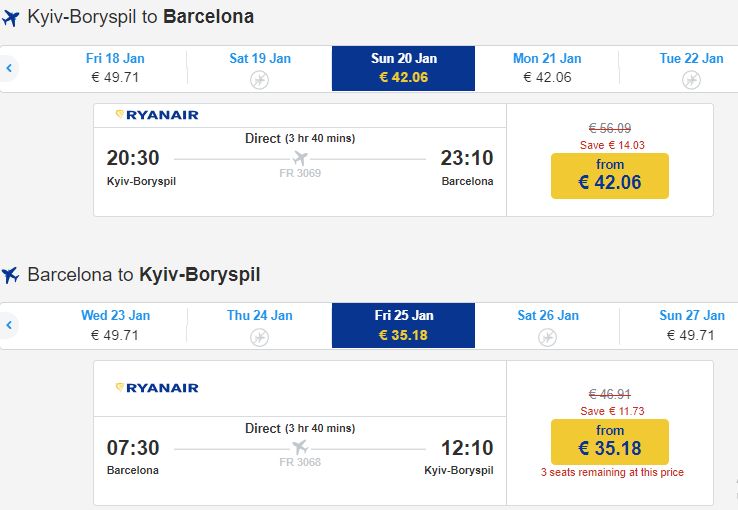
Task: Click the airplane icon beside Kyiv-Boryspil to Barcelona
Action: [x=12, y=18]
